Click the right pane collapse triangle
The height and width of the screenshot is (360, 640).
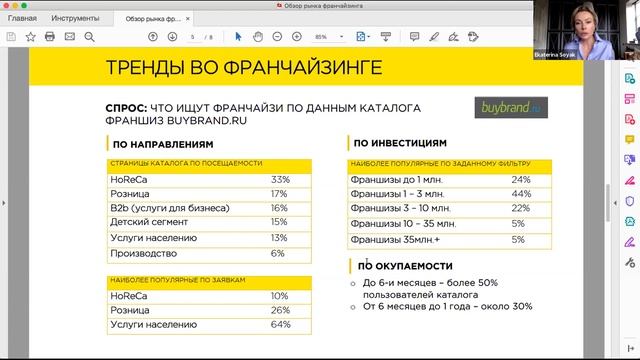click(x=615, y=203)
